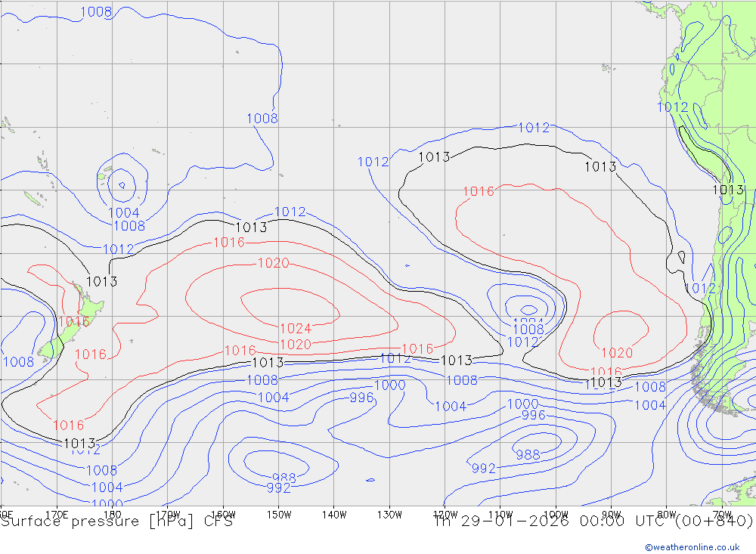Viewport: 756px width, 554px height.
Task: Click the blue 988 label above the 992 near 100W
Action: click(x=528, y=454)
